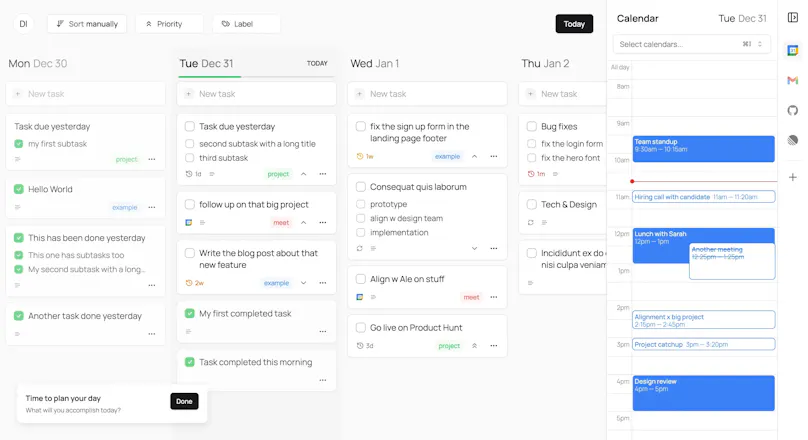The height and width of the screenshot is (440, 808).
Task: Open more options for Task completed this morning
Action: coord(323,380)
